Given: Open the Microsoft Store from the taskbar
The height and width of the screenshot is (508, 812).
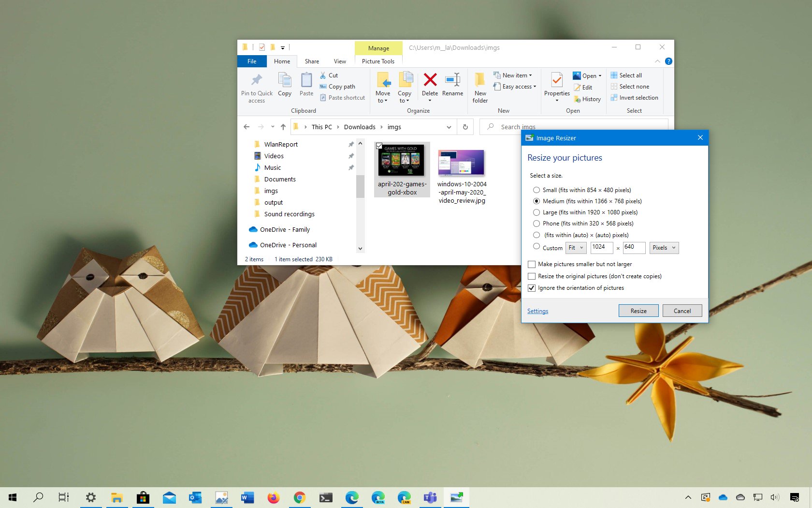Looking at the screenshot, I should [x=143, y=497].
